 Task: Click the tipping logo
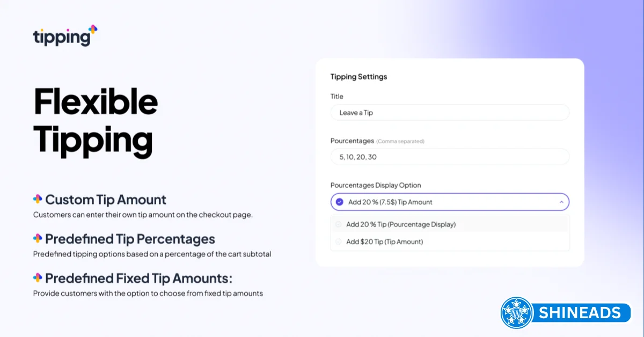click(x=65, y=35)
